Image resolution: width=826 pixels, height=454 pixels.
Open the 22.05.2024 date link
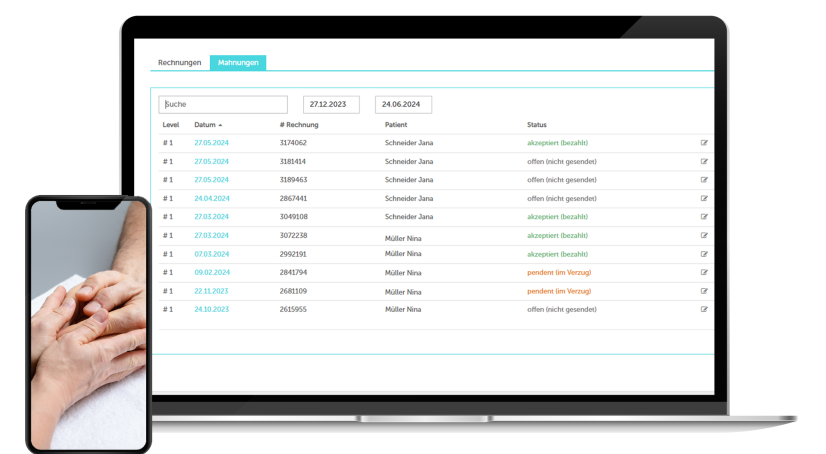[211, 180]
